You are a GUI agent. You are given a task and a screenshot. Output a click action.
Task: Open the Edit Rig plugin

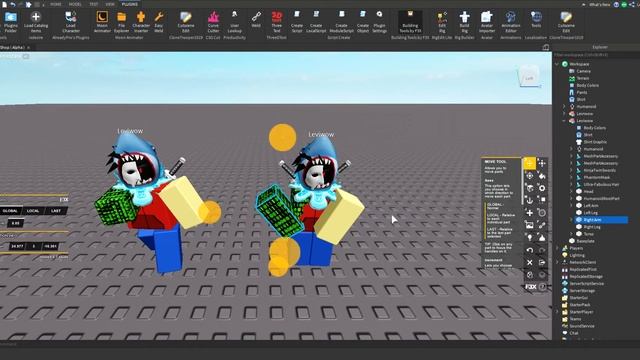click(442, 22)
